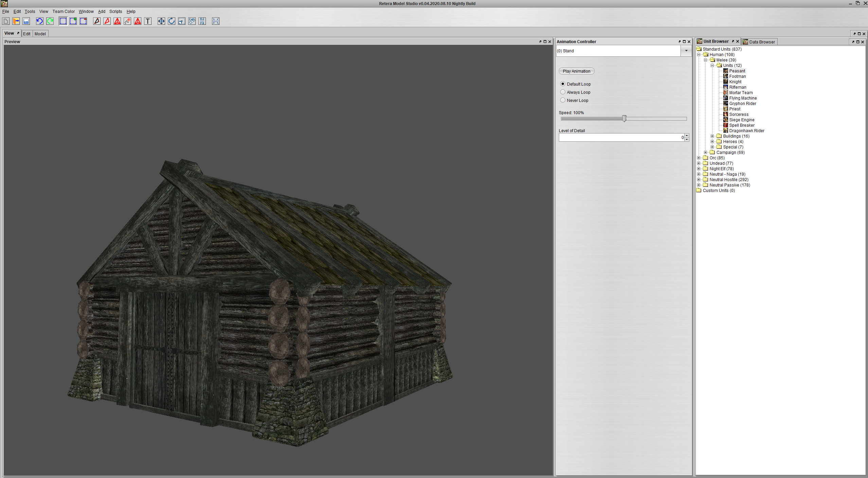The height and width of the screenshot is (478, 868).
Task: Open the Stand animation dropdown
Action: 686,51
